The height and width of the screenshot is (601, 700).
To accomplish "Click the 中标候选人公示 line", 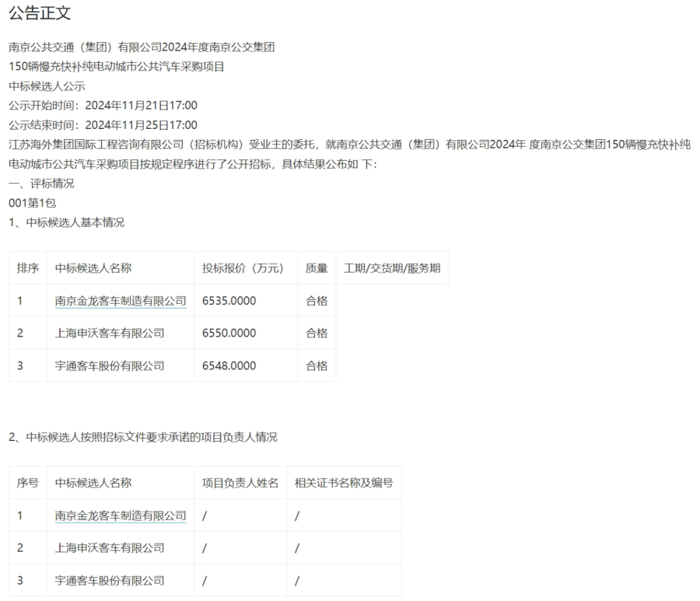I will [47, 86].
